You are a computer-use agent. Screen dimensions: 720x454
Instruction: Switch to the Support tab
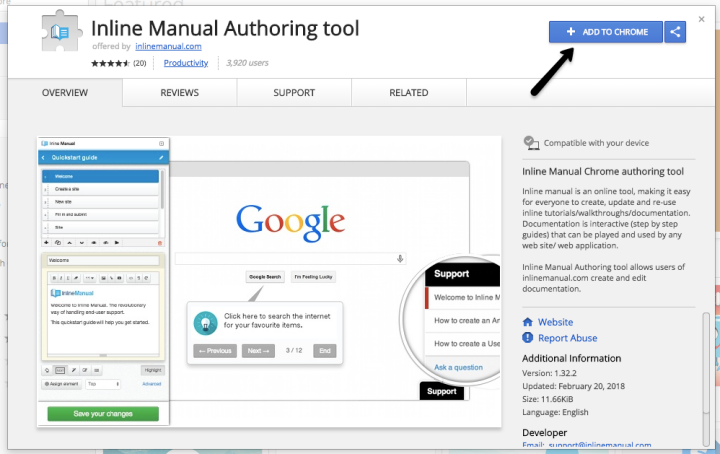coord(294,93)
